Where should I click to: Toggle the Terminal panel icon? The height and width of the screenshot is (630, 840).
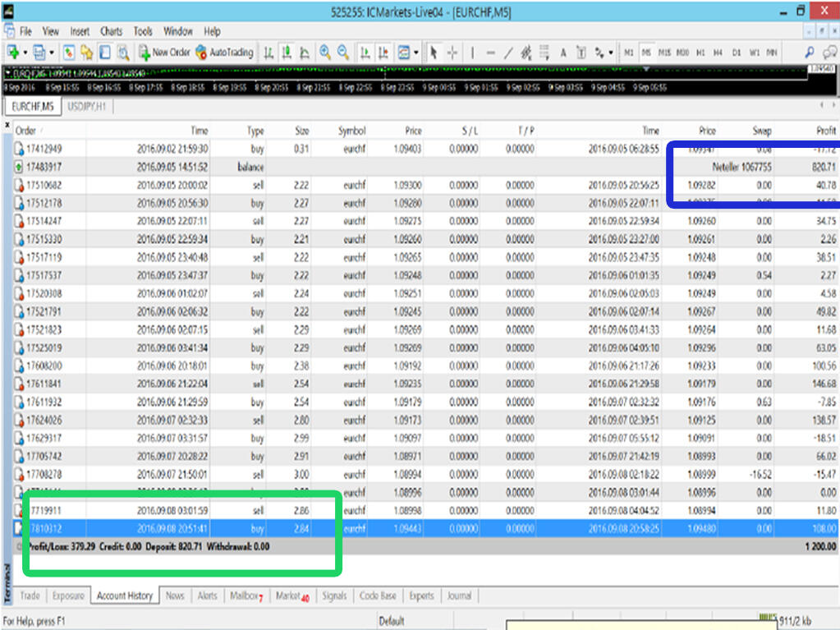click(x=105, y=53)
